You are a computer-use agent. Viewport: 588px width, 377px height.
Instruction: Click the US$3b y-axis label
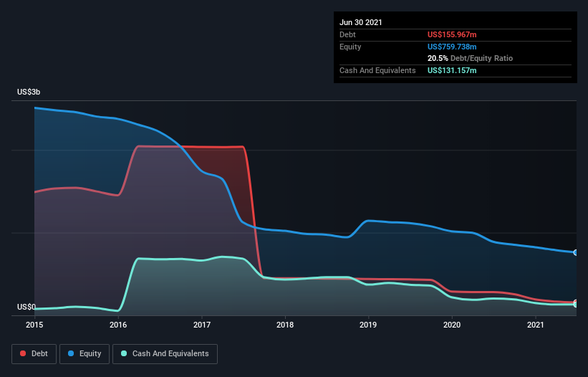click(29, 92)
